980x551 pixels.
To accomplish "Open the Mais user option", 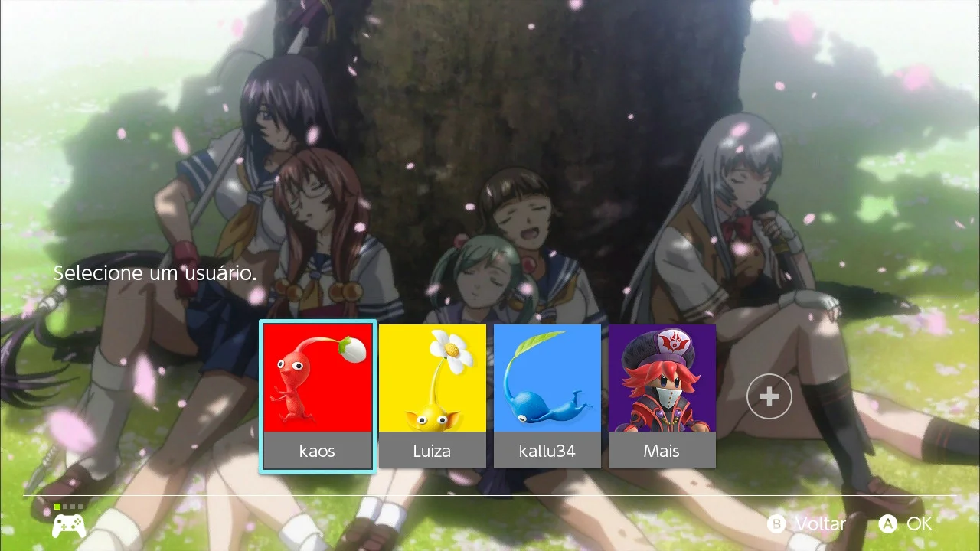I will coord(662,396).
